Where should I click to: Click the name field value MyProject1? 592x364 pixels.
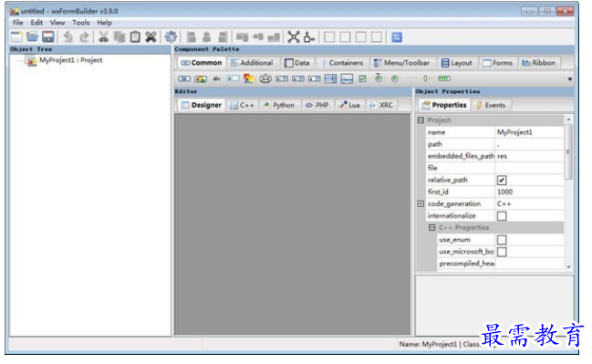pyautogui.click(x=529, y=132)
